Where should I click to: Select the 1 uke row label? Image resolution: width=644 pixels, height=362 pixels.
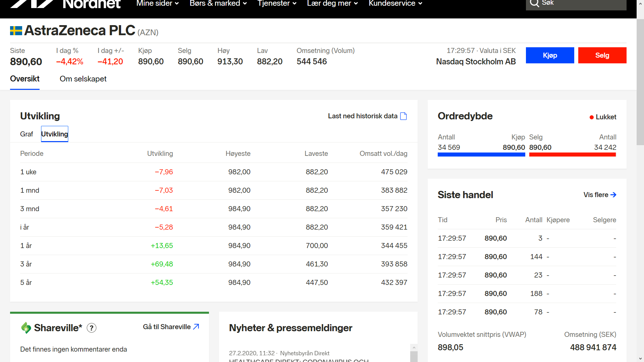pos(28,172)
